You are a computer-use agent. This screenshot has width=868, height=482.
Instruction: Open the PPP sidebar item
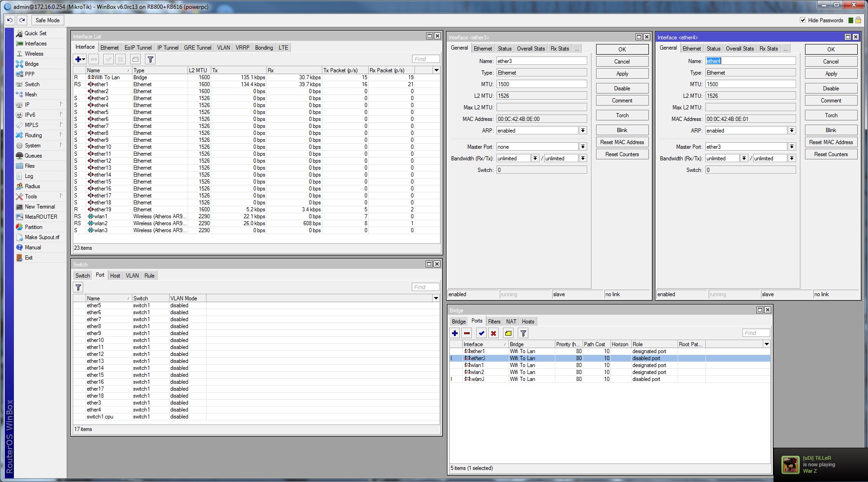(x=30, y=74)
